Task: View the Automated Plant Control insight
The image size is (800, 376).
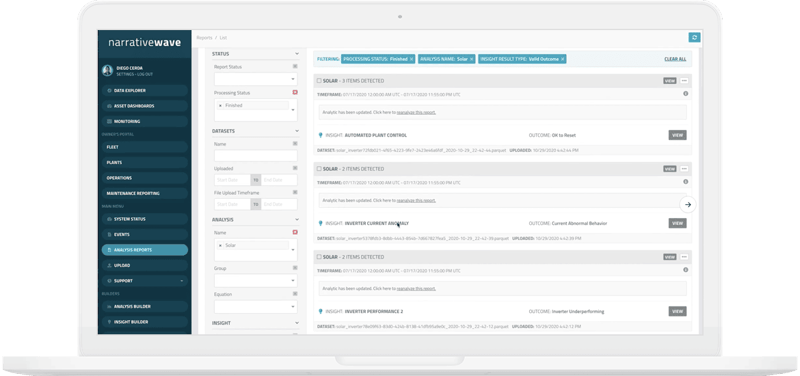Action: click(678, 135)
